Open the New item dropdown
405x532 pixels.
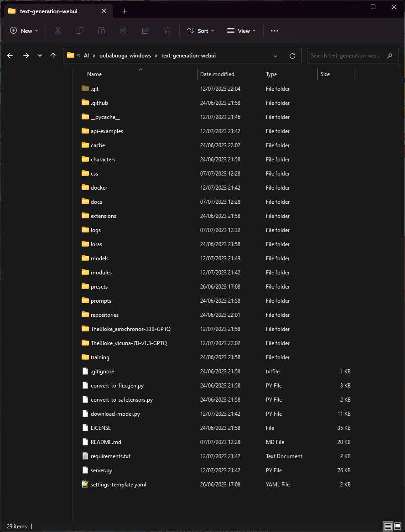click(x=24, y=31)
